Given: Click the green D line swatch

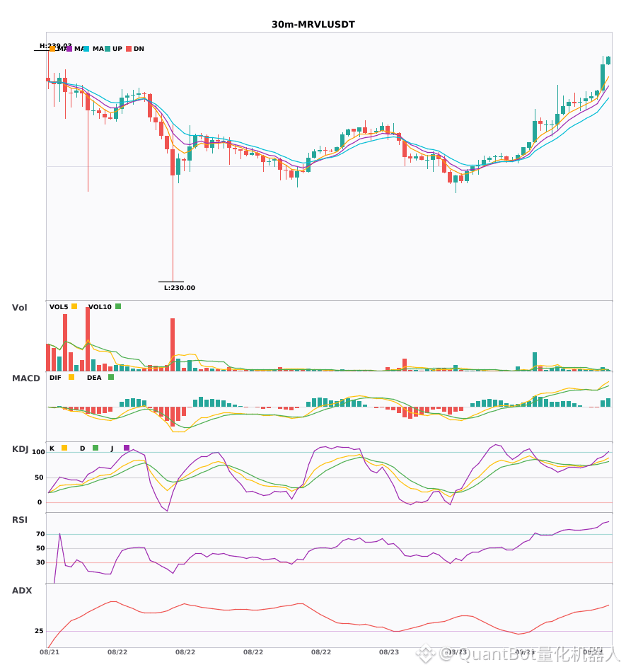Looking at the screenshot, I should tap(95, 448).
